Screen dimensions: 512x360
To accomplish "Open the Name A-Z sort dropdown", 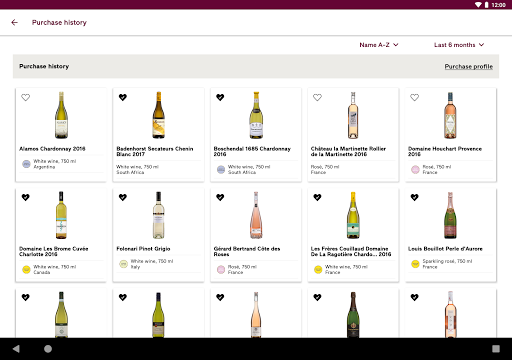I will 379,45.
